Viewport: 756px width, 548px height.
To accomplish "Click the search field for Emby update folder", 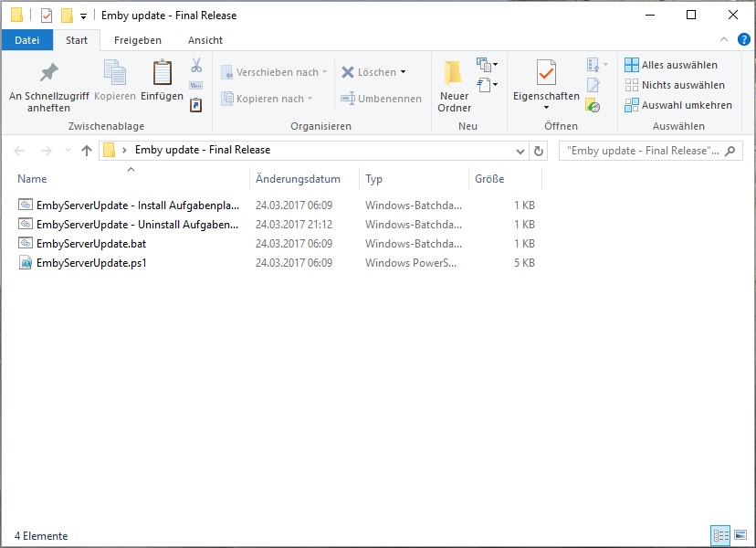I will point(650,151).
